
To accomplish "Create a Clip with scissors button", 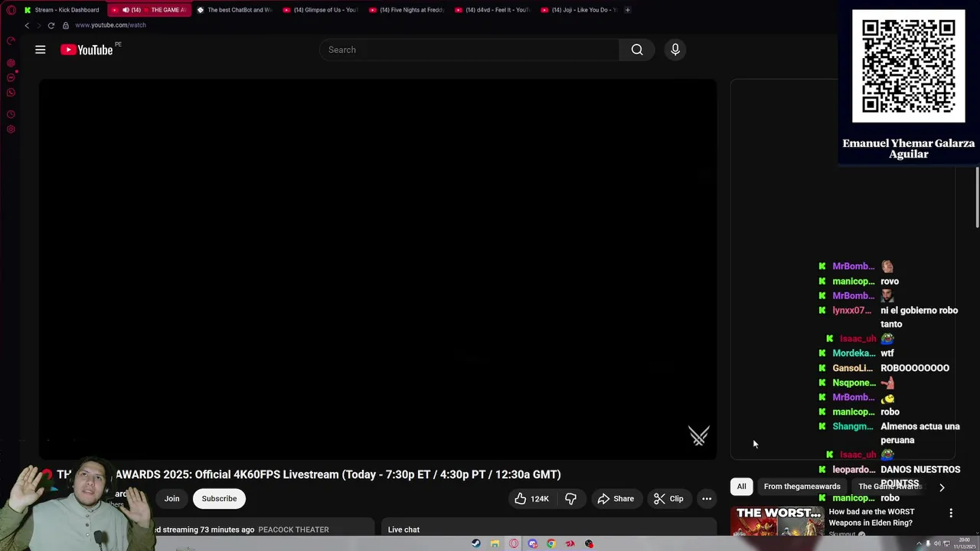I will point(668,499).
